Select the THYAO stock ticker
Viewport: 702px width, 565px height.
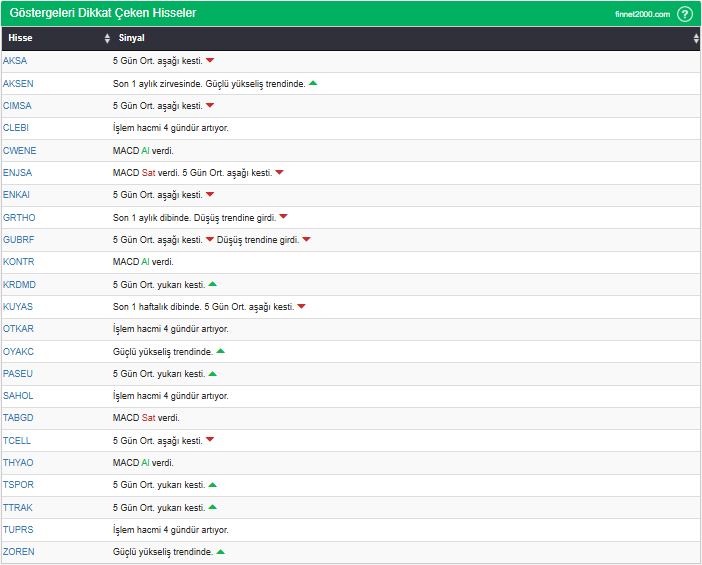click(18, 462)
